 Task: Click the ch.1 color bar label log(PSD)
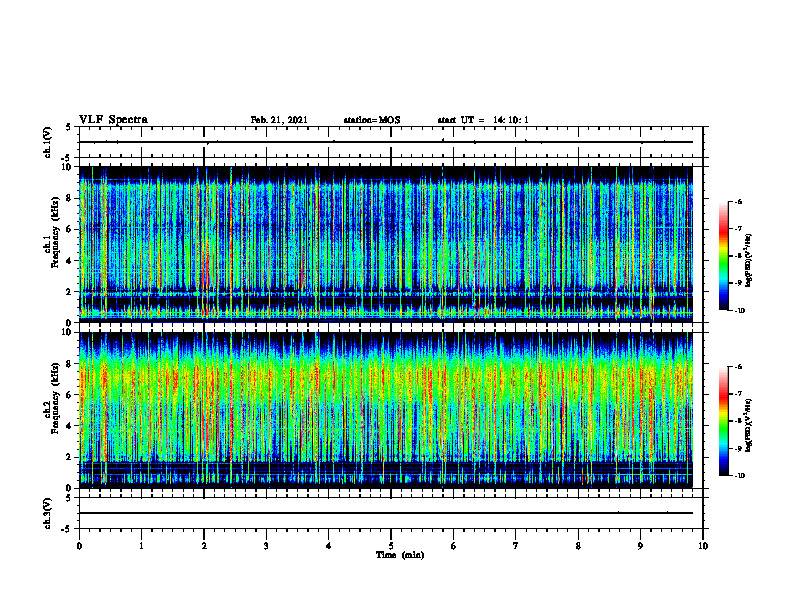pos(749,261)
